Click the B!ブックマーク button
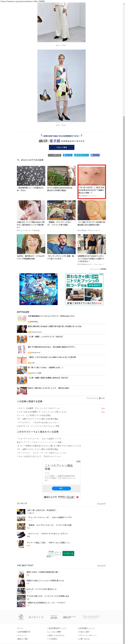Image resolution: width=125 pixels, height=644 pixels. pos(81,155)
